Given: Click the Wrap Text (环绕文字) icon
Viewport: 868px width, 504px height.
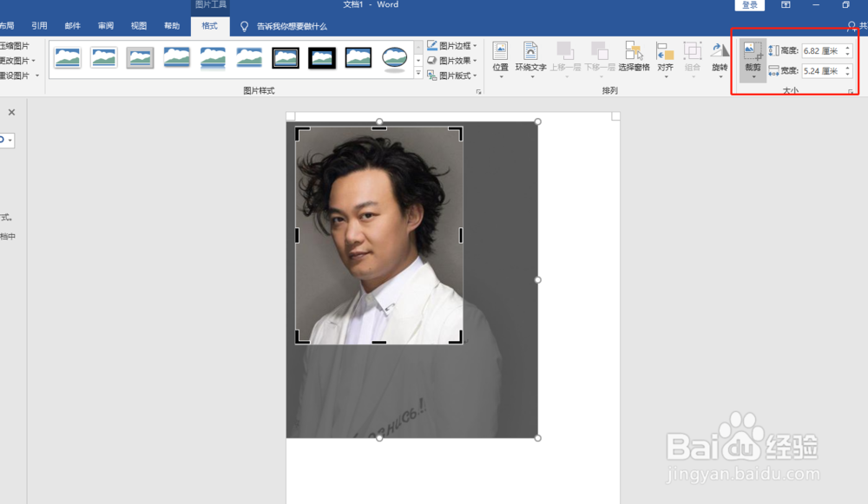Looking at the screenshot, I should [530, 51].
